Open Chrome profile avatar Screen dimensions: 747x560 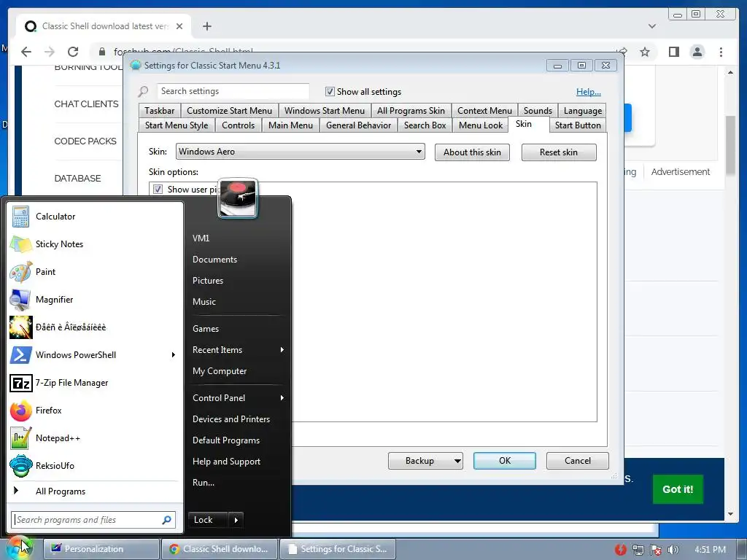pyautogui.click(x=697, y=52)
